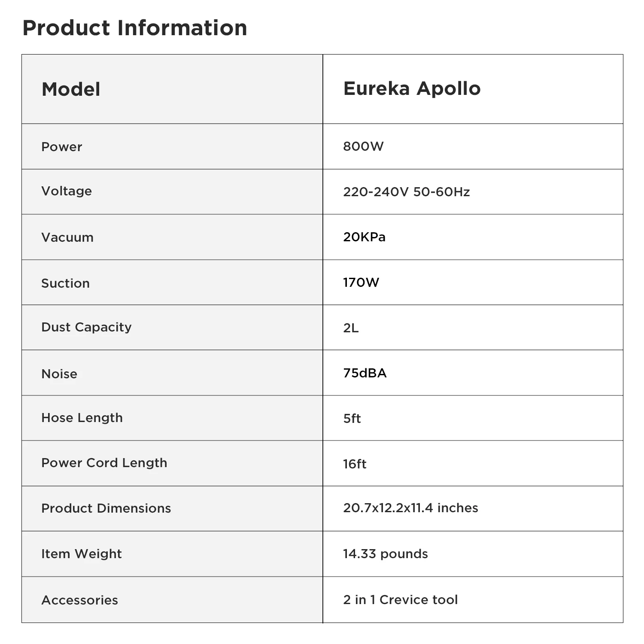Screen dimensions: 644x644
Task: Click the Eureka Apollo model name
Action: [x=412, y=89]
